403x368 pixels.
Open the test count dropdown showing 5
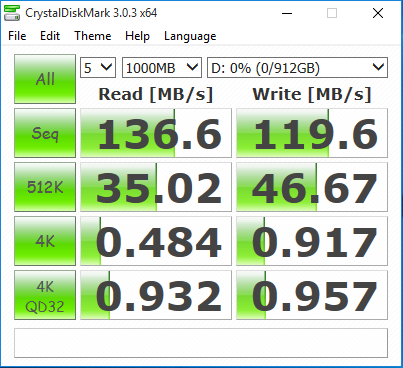(x=98, y=68)
